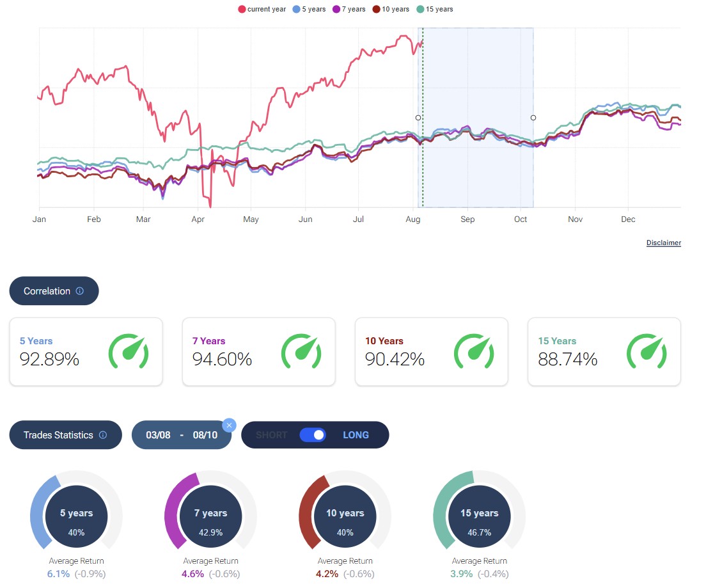The image size is (706, 588).
Task: Click the right handle of the selected range
Action: click(x=533, y=118)
